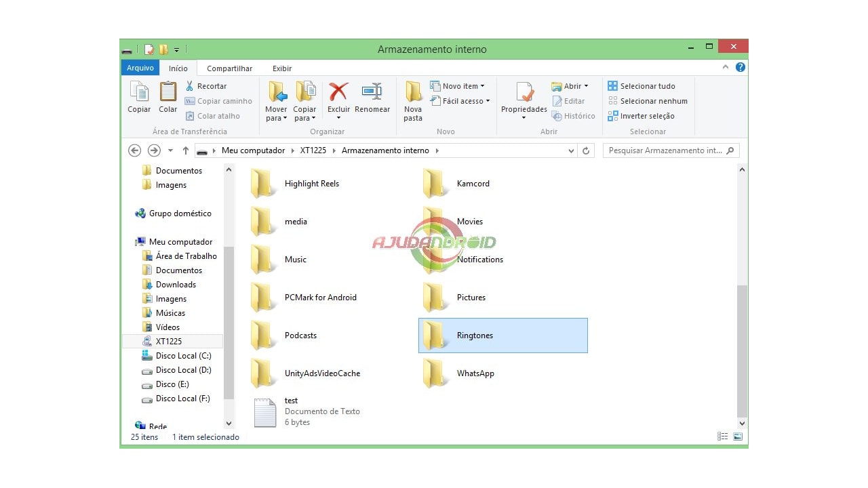Click Inverter seleção
The width and height of the screenshot is (868, 488).
coord(643,116)
